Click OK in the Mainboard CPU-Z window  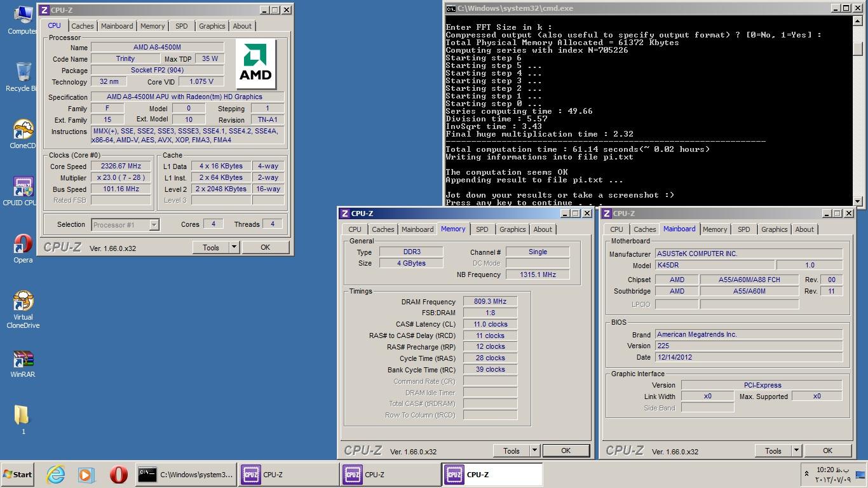(x=827, y=451)
